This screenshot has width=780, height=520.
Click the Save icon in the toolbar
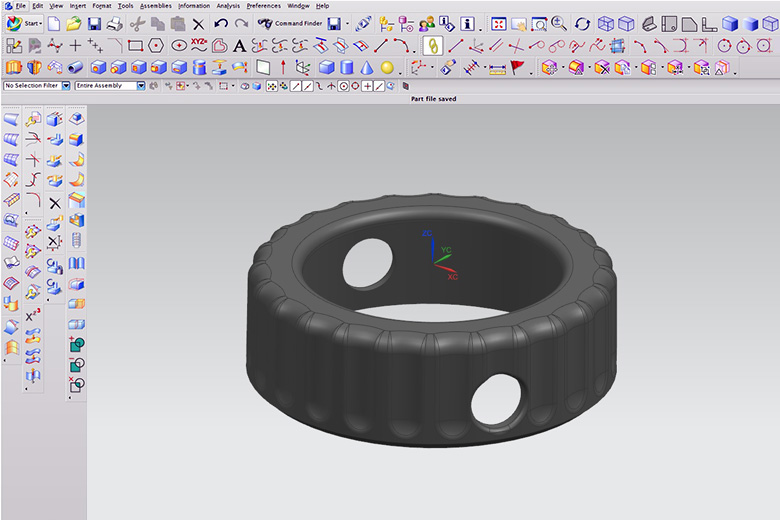click(x=95, y=23)
